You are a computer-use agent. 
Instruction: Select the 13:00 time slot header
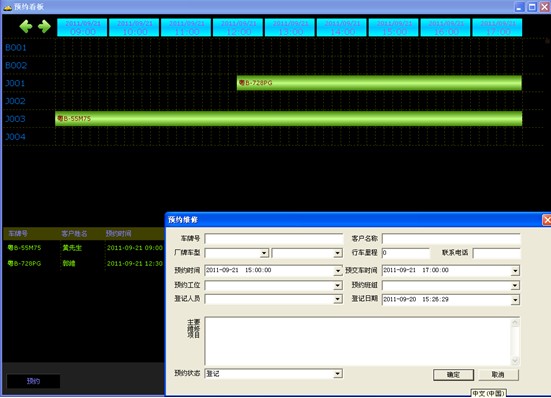point(290,27)
